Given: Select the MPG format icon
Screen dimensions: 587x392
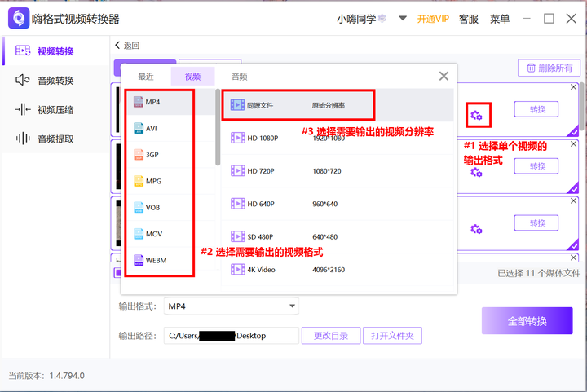Looking at the screenshot, I should tap(139, 181).
